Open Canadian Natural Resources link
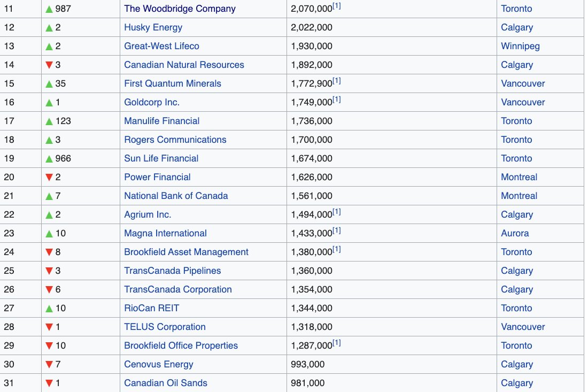The width and height of the screenshot is (588, 392). (184, 65)
